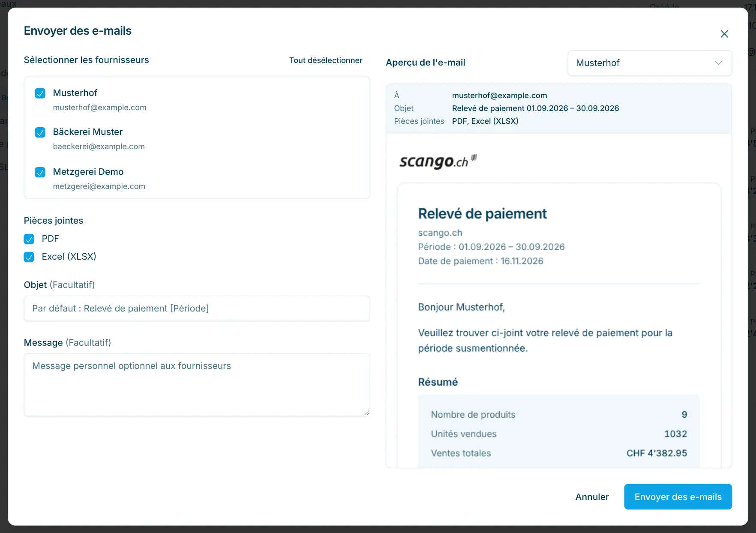The height and width of the screenshot is (533, 756).
Task: Close the Envoyer des e-mails dialog
Action: point(724,34)
